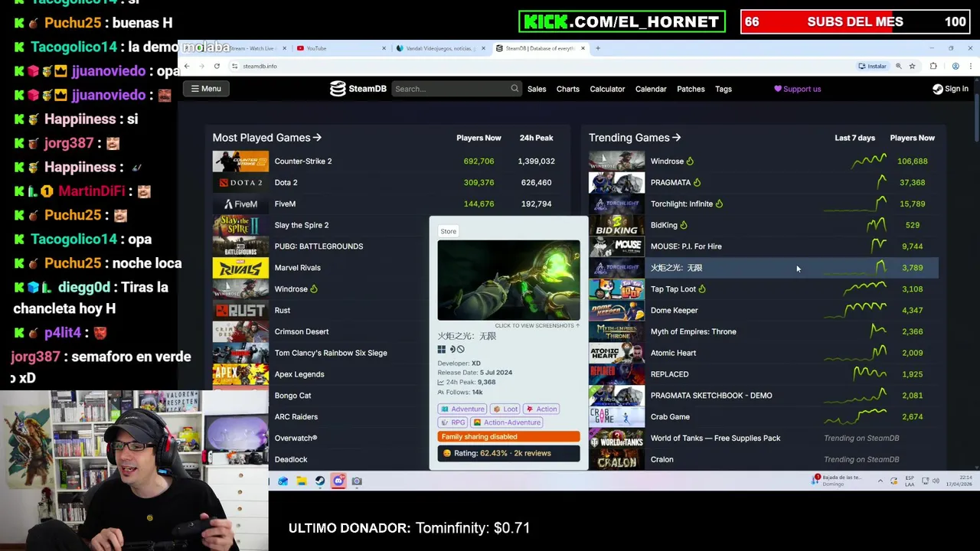The height and width of the screenshot is (551, 980).
Task: Click the RPG tag
Action: click(x=453, y=422)
